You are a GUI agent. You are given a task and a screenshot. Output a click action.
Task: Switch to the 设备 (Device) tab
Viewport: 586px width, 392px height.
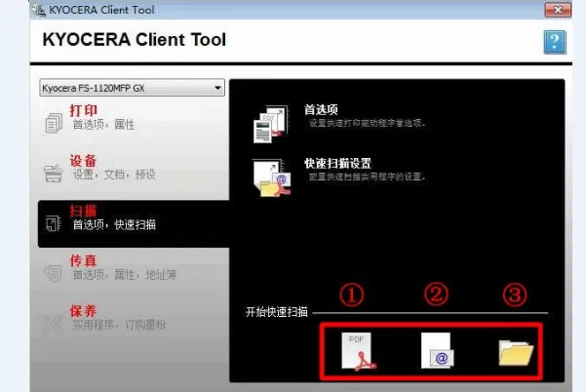click(x=84, y=160)
